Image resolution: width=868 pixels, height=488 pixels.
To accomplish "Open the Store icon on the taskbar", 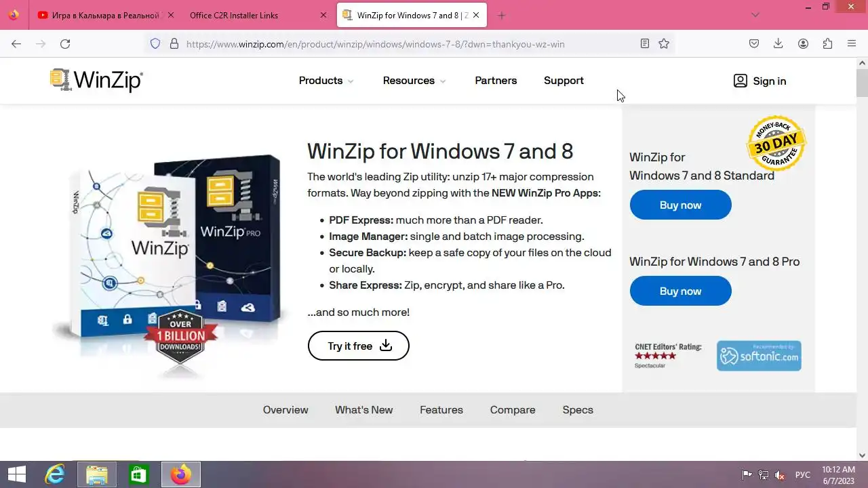I will tap(138, 474).
